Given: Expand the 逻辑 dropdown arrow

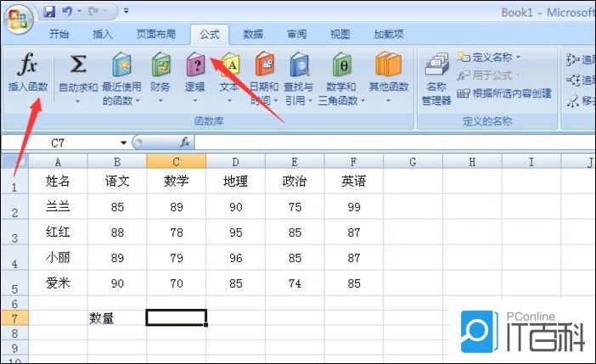Looking at the screenshot, I should (x=195, y=101).
